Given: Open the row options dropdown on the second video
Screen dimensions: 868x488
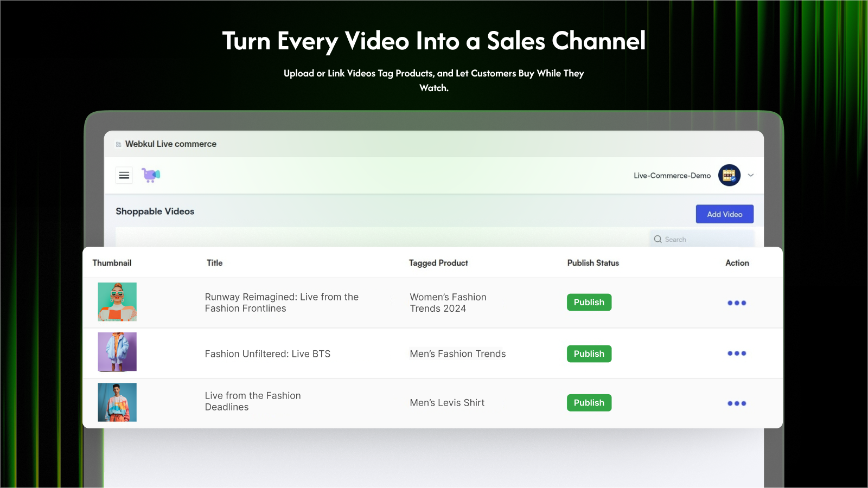Looking at the screenshot, I should pyautogui.click(x=737, y=352).
